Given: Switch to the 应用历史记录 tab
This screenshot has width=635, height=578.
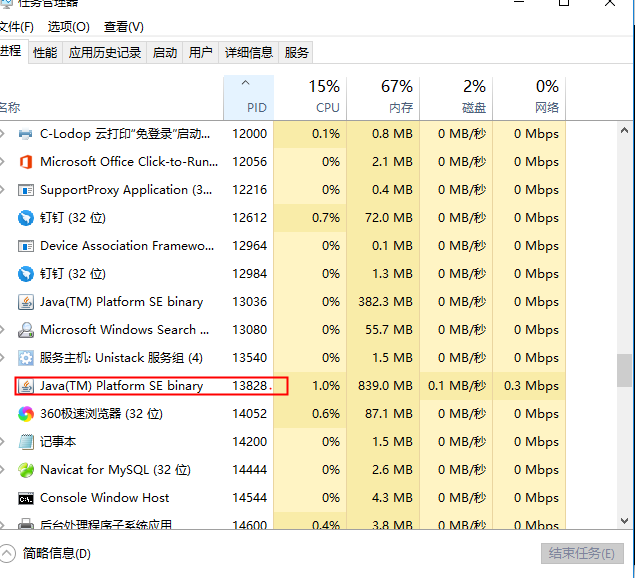Looking at the screenshot, I should tap(104, 53).
